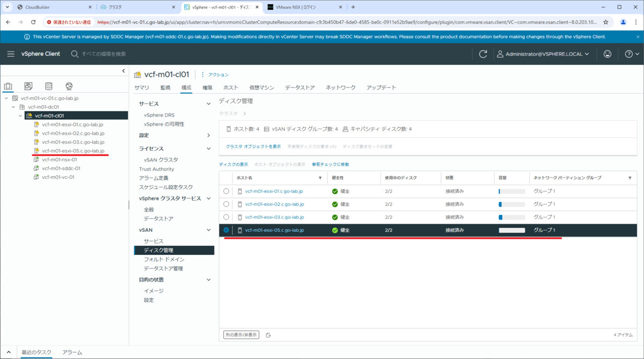
Task: Collapse the vcf-m01-dc01 datacenter node
Action: tap(13, 107)
